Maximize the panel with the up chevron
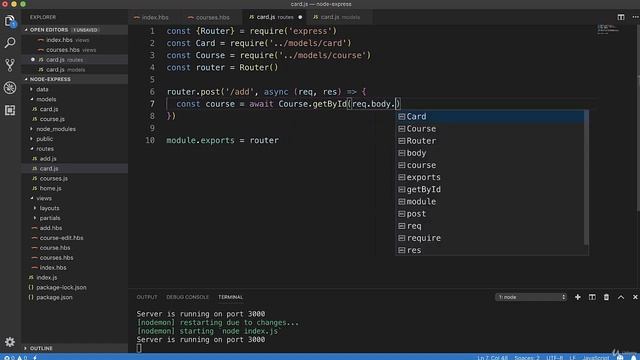Screen dimensions: 640x360 tap(621, 297)
